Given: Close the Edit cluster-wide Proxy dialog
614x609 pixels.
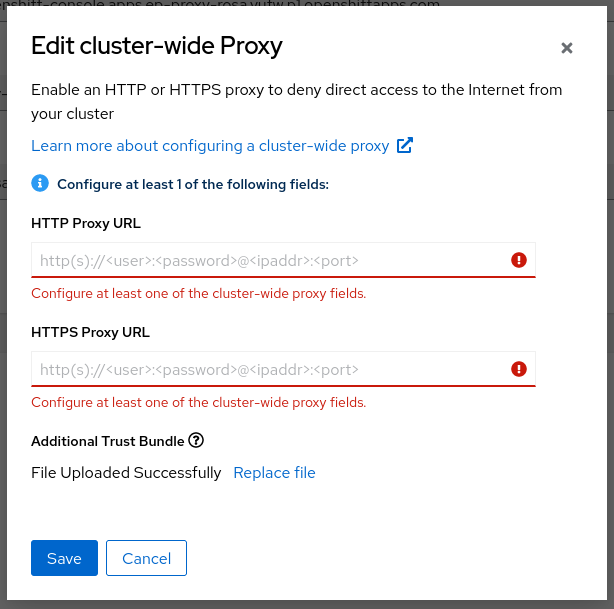Looking at the screenshot, I should click(567, 48).
